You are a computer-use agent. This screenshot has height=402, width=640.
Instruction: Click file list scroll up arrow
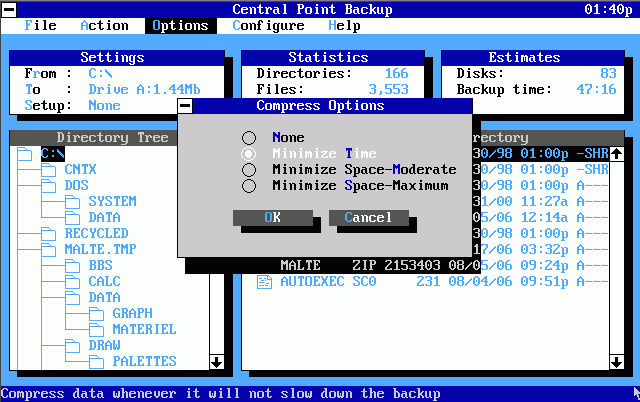616,154
